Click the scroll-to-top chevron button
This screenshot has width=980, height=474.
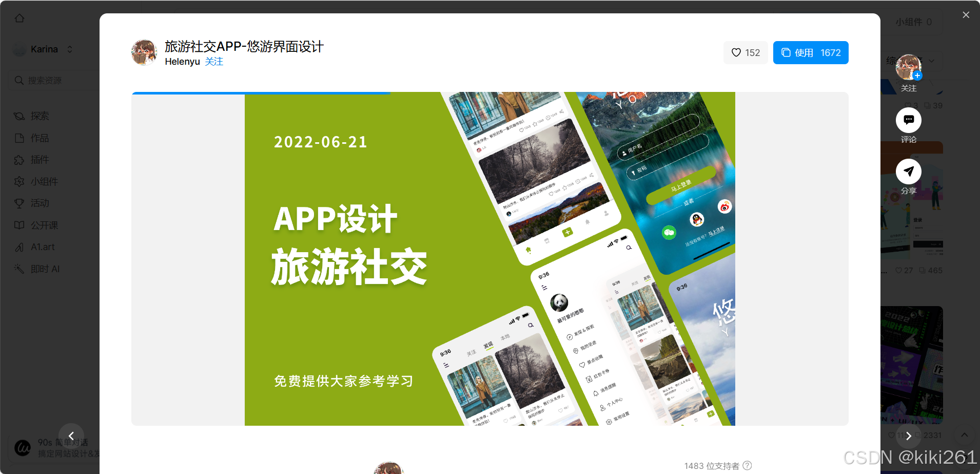click(x=965, y=435)
